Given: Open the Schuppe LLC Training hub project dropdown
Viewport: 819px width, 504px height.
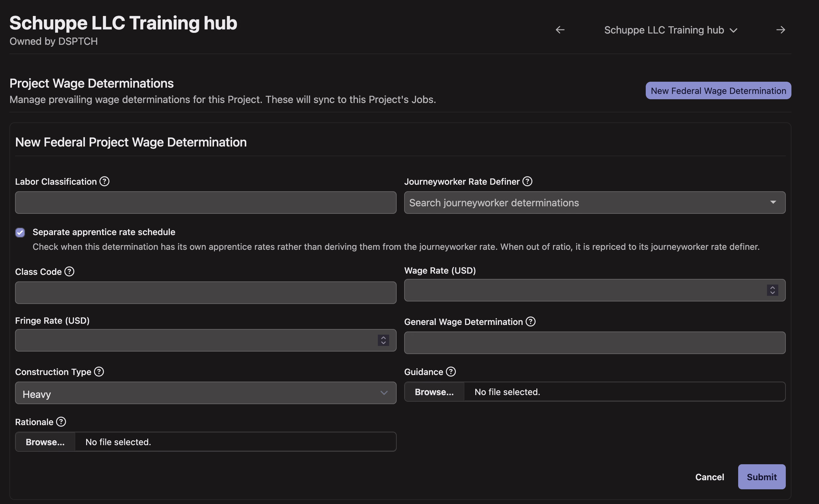Looking at the screenshot, I should [670, 30].
